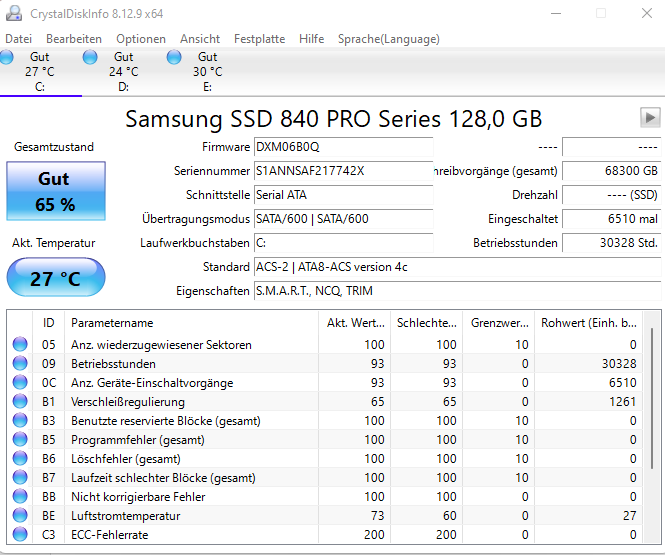Viewport: 665px width, 555px height.
Task: Open the Optionen menu
Action: tap(141, 39)
